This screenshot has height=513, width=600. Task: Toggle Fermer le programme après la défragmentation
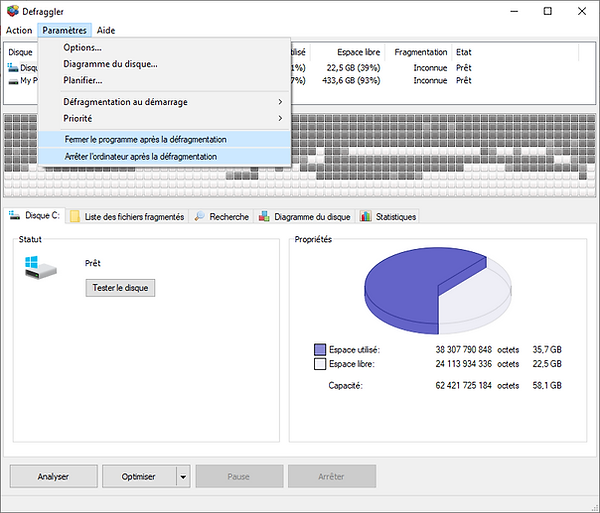click(x=165, y=140)
